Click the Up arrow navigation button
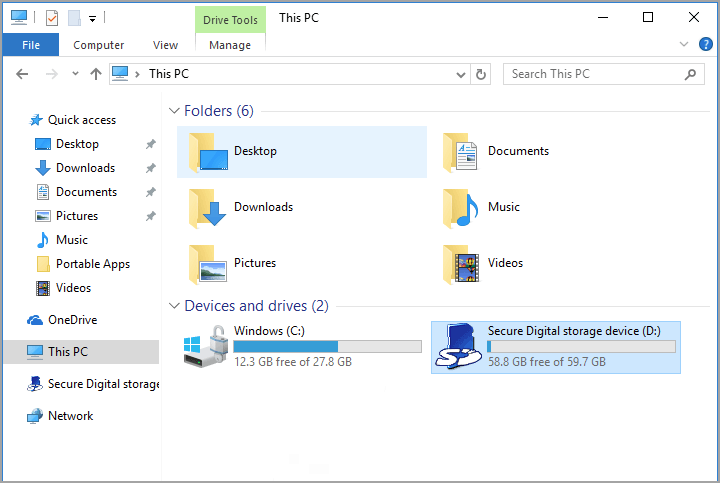 click(96, 74)
